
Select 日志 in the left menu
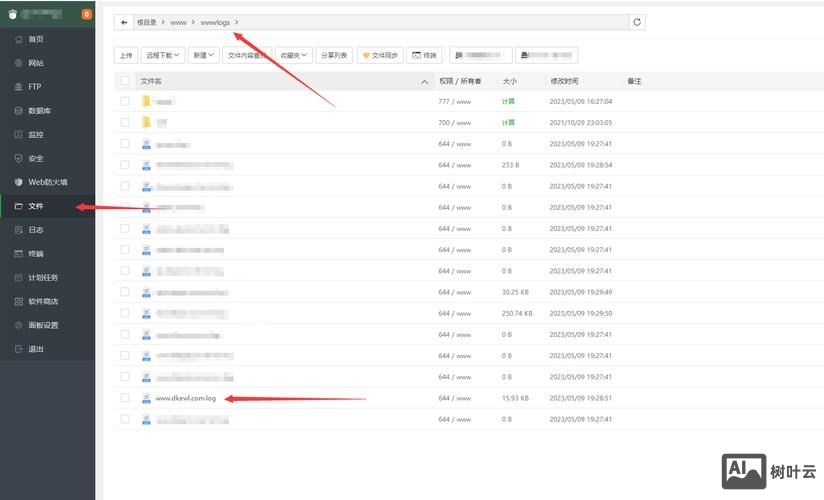(36, 230)
